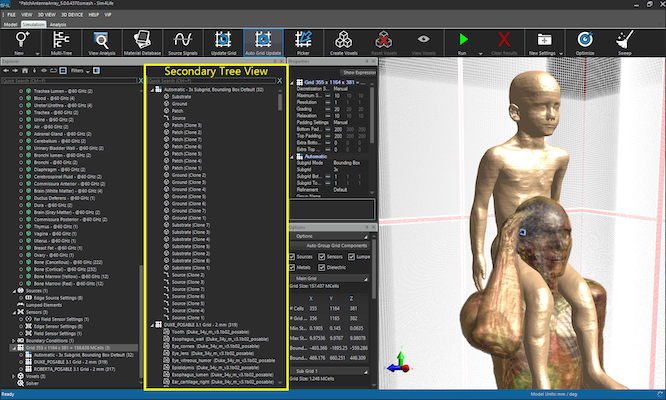The width and height of the screenshot is (666, 400).
Task: Open New Settings dropdown arrow
Action: [x=561, y=54]
